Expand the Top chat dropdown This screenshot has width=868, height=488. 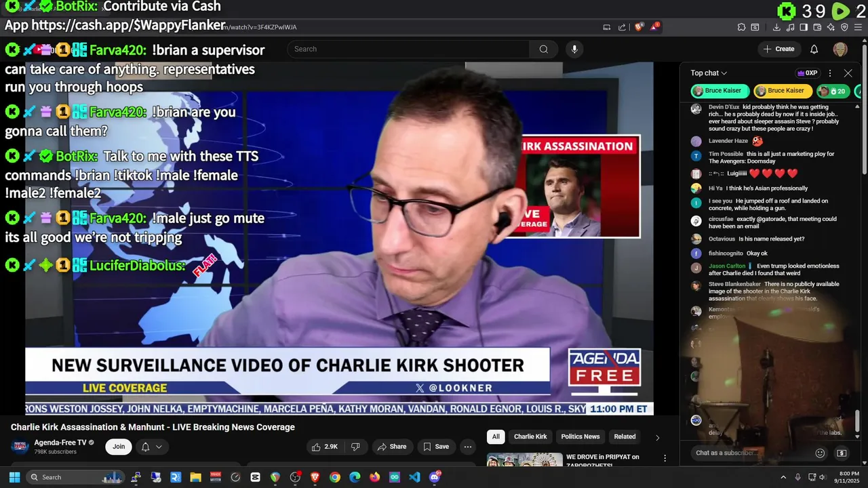click(709, 73)
